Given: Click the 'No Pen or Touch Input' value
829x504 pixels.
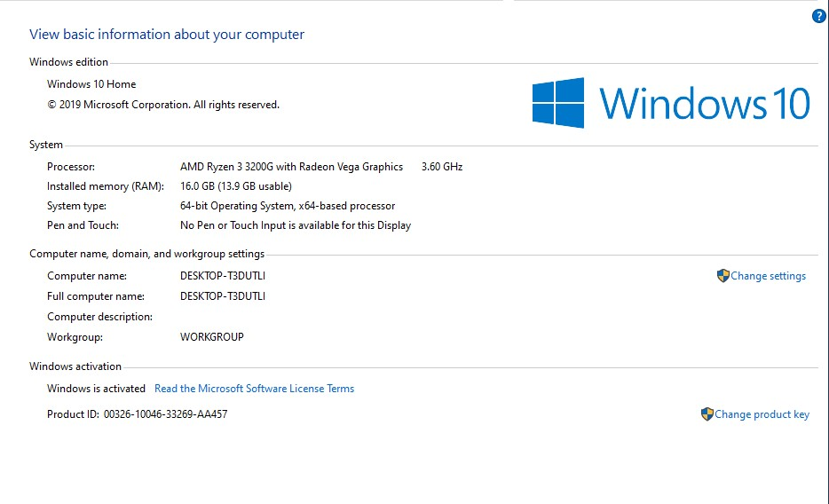Looking at the screenshot, I should tap(296, 225).
